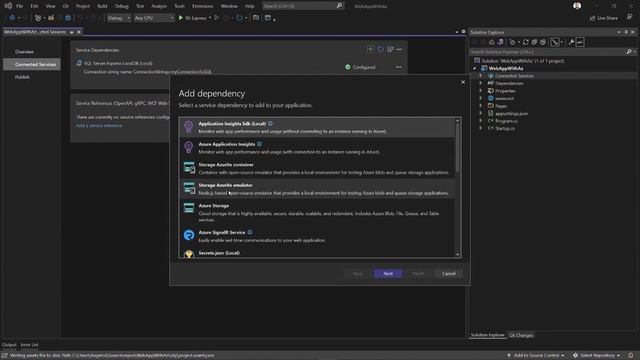Click plus icon to add service dependency
The image size is (640, 360).
pos(371,49)
